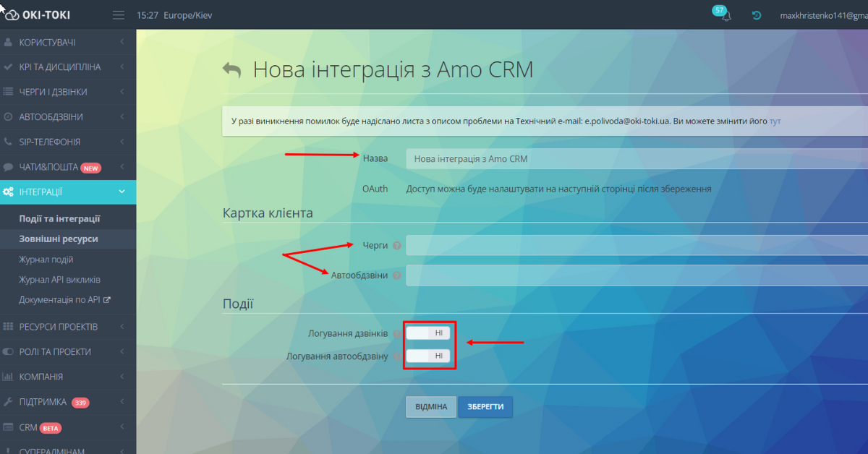Click the CRM card icon
868x454 pixels.
(8, 427)
